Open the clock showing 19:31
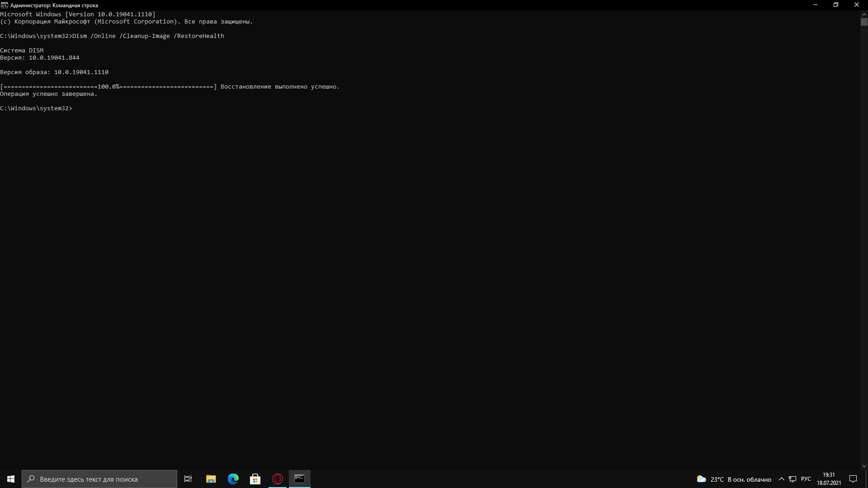 829,479
